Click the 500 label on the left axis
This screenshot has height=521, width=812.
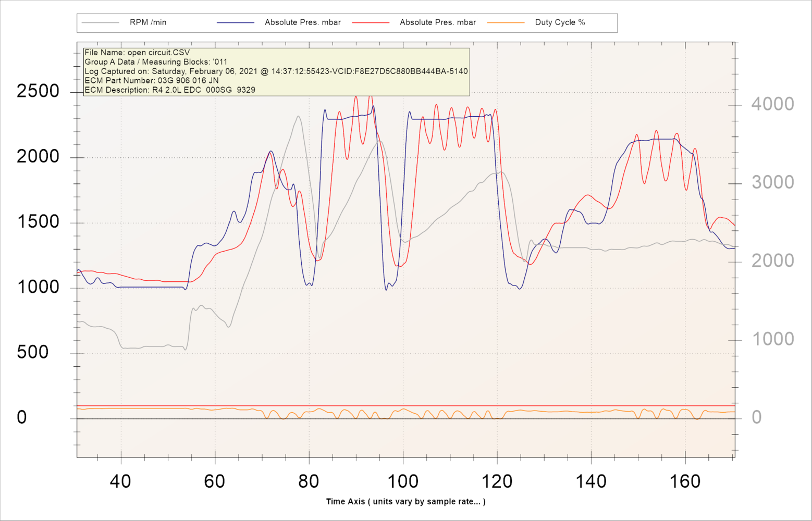pos(33,352)
